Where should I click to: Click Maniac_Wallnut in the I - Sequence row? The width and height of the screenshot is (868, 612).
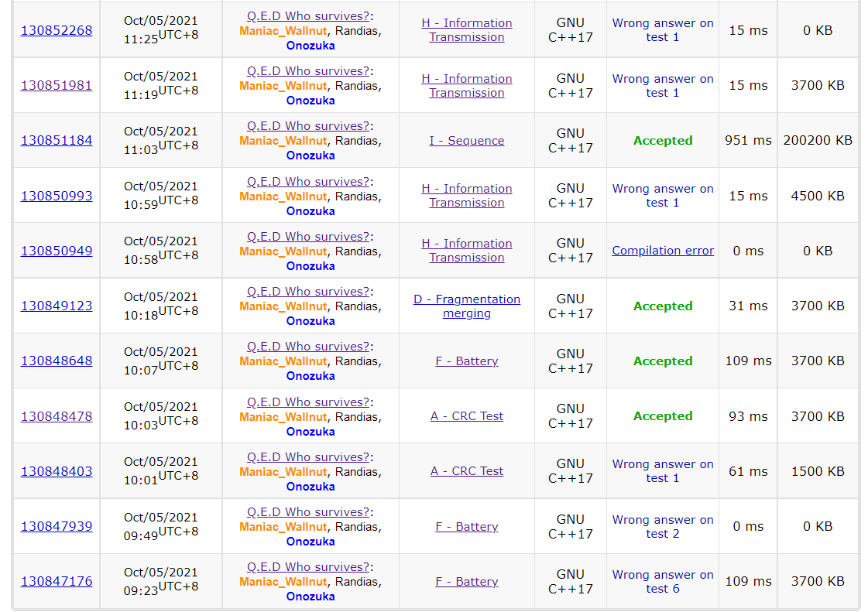pyautogui.click(x=283, y=141)
